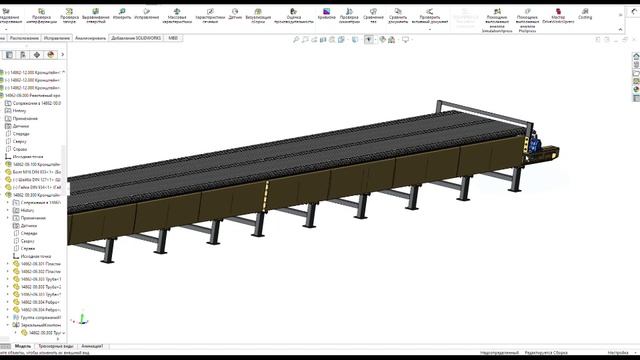This screenshot has width=640, height=360.
Task: Open the Section View icon in view toolbar
Action: pyautogui.click(x=323, y=40)
